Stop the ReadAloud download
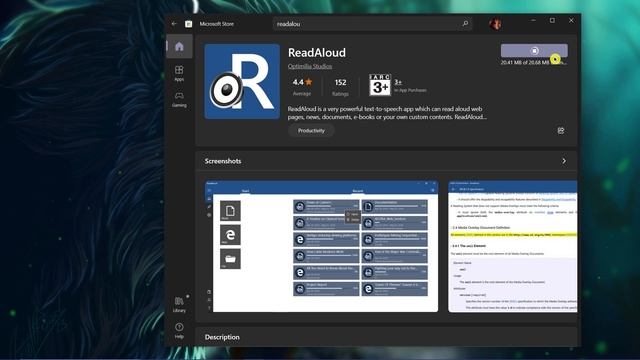The height and width of the screenshot is (360, 640). pyautogui.click(x=534, y=51)
